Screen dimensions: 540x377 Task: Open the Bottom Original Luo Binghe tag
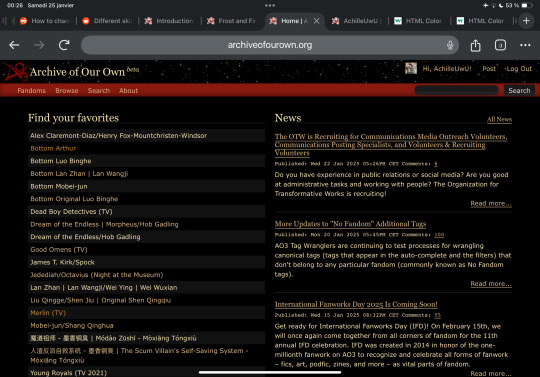(74, 199)
